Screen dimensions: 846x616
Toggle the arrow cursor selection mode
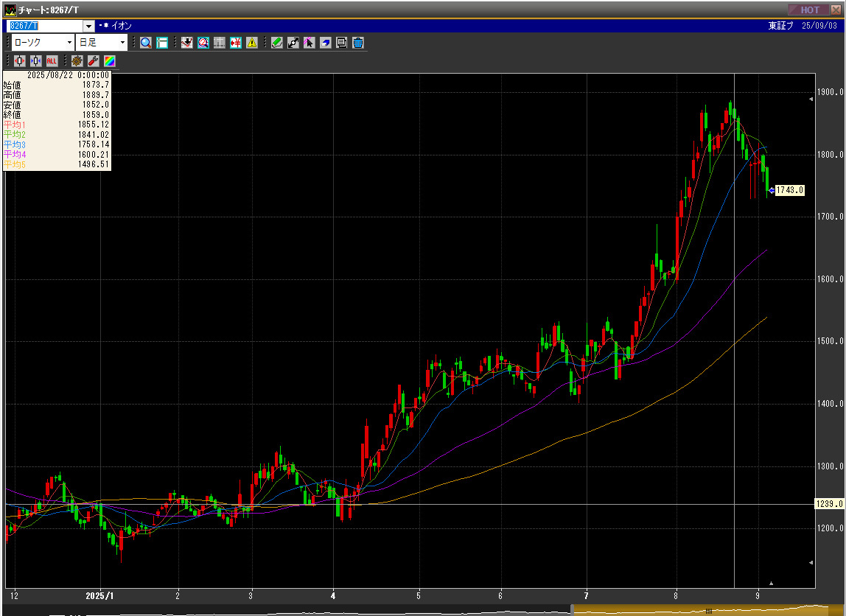pos(309,43)
